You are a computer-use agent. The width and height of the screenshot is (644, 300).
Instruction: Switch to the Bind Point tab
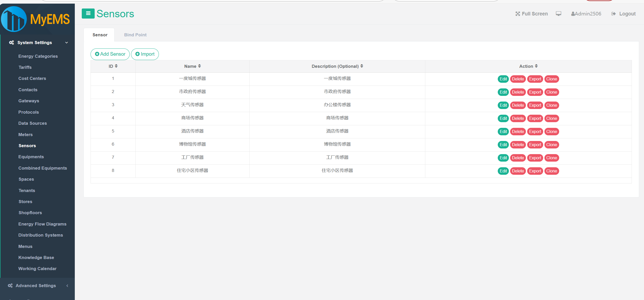pyautogui.click(x=135, y=35)
